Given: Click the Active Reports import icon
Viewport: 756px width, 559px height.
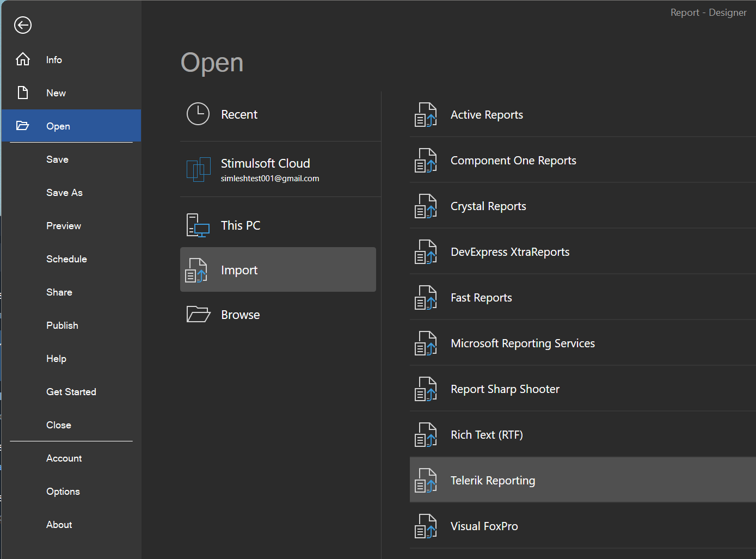Looking at the screenshot, I should coord(426,115).
